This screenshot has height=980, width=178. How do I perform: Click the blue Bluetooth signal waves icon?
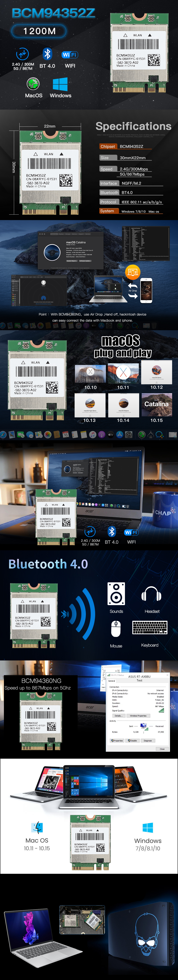coord(78,614)
